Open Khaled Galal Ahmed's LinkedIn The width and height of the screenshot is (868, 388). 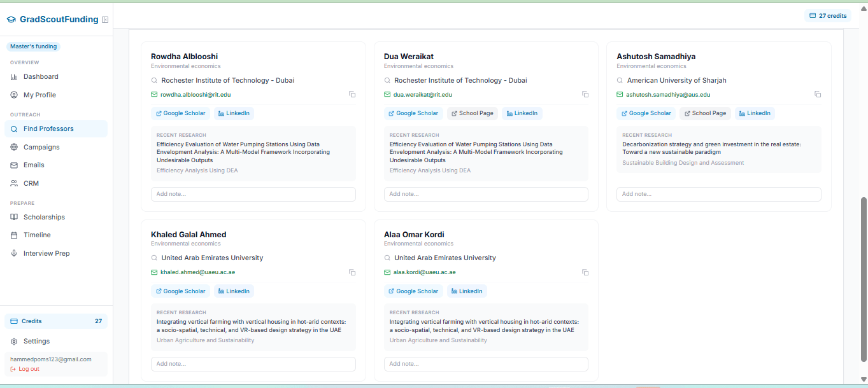tap(234, 291)
